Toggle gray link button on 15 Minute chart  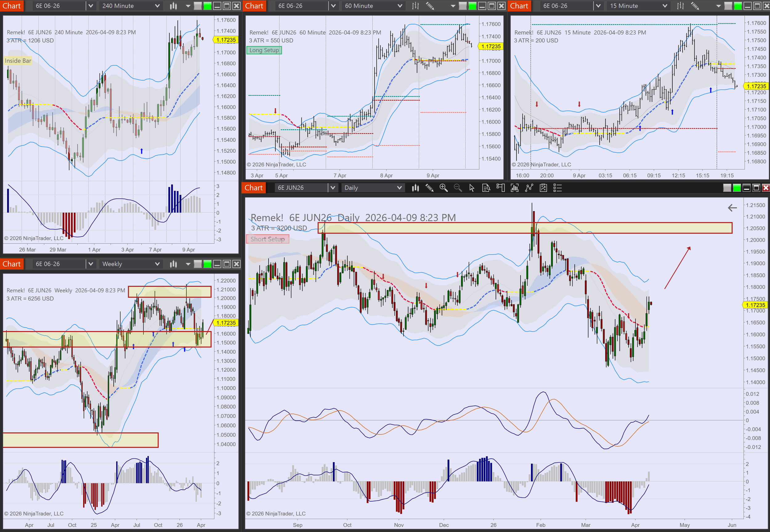pos(728,6)
